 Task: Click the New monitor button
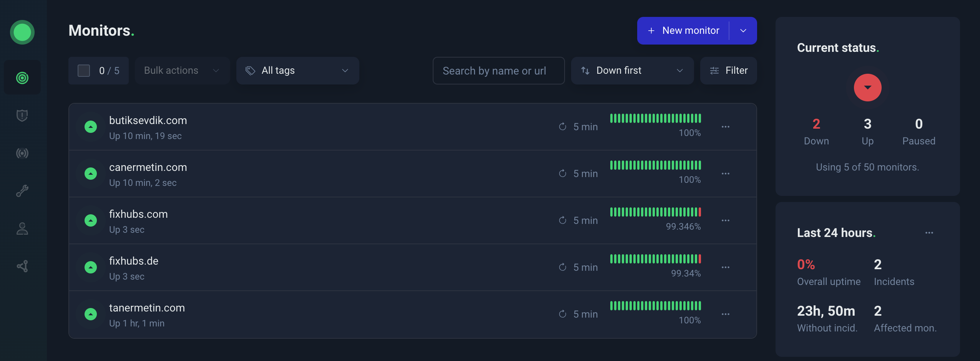pos(684,31)
